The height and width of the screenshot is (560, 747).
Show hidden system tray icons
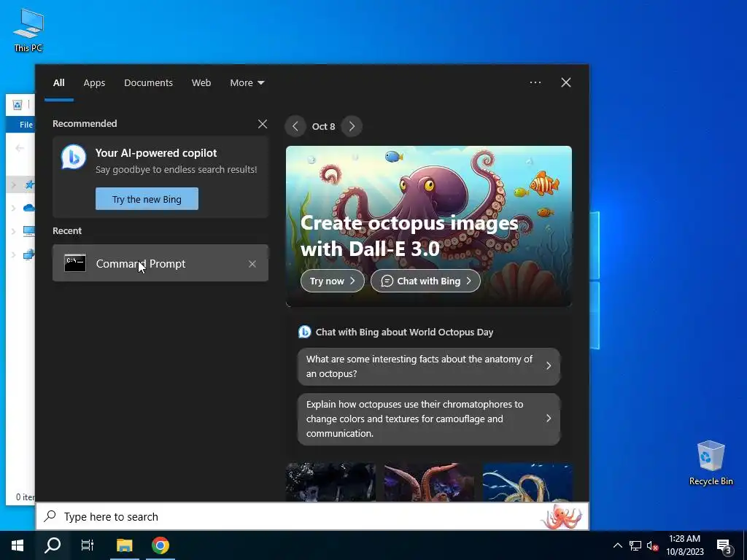[617, 545]
